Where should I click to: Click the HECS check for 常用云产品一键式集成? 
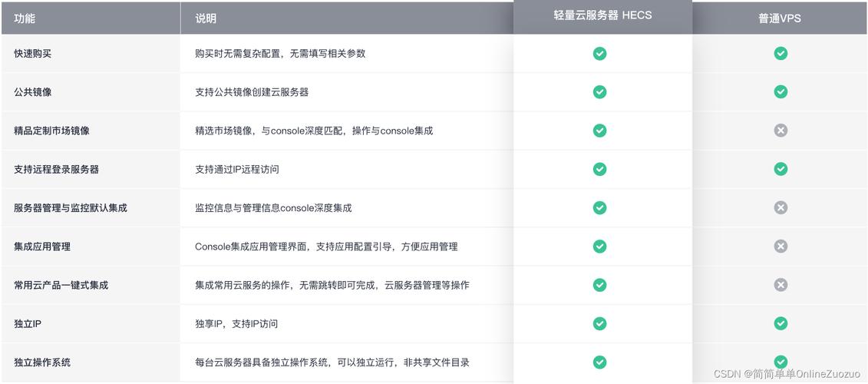tap(599, 285)
